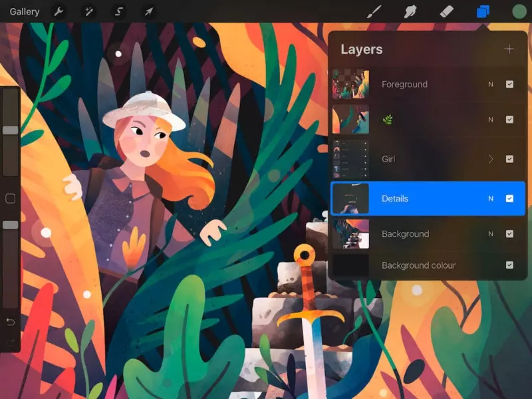Viewport: 532px width, 399px height.
Task: Select the leaf emoji layer thumbnail
Action: pyautogui.click(x=350, y=119)
